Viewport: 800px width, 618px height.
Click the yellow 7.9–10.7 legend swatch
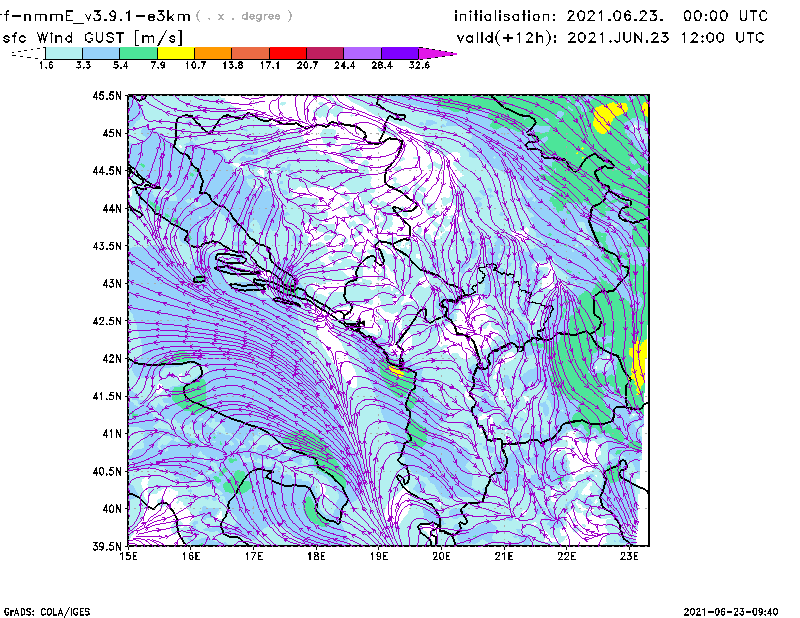(176, 53)
